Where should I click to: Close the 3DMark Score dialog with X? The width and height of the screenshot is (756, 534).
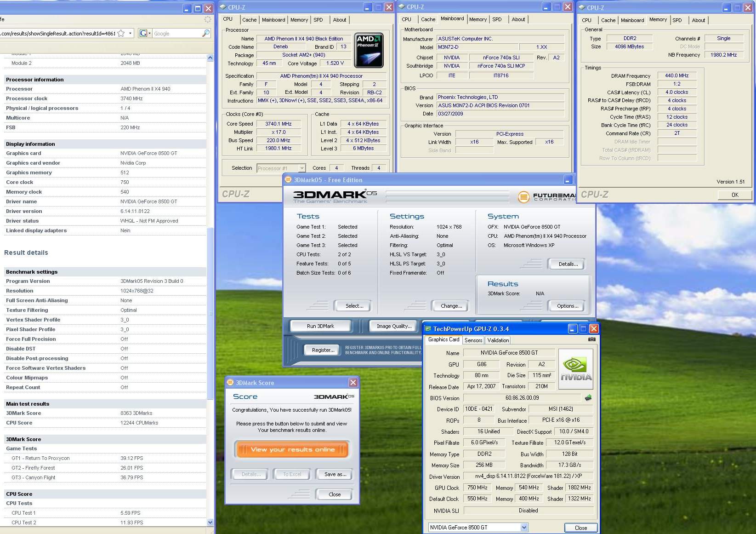pos(353,383)
